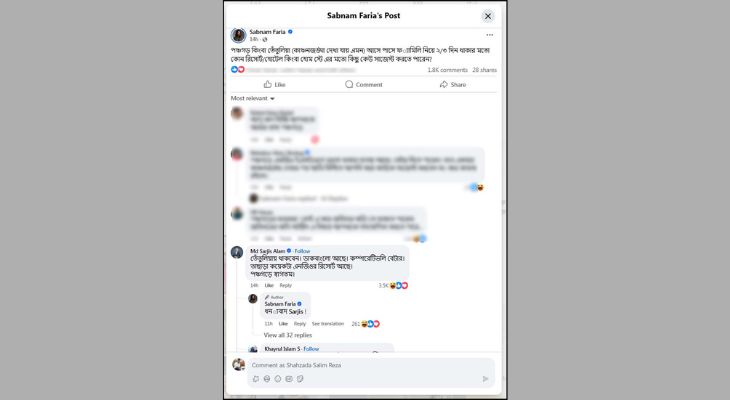Expand View all 32 replies
Image resolution: width=730 pixels, height=400 pixels.
click(x=288, y=335)
